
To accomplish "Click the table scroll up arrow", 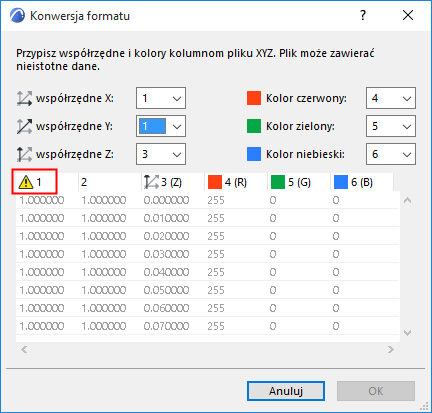I will 407,200.
